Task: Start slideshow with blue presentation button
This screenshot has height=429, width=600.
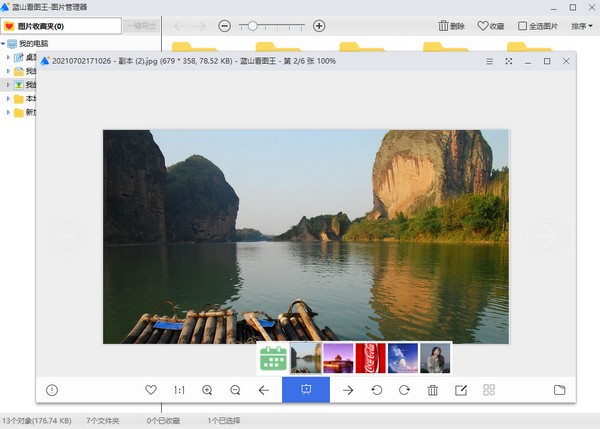Action: coord(306,390)
